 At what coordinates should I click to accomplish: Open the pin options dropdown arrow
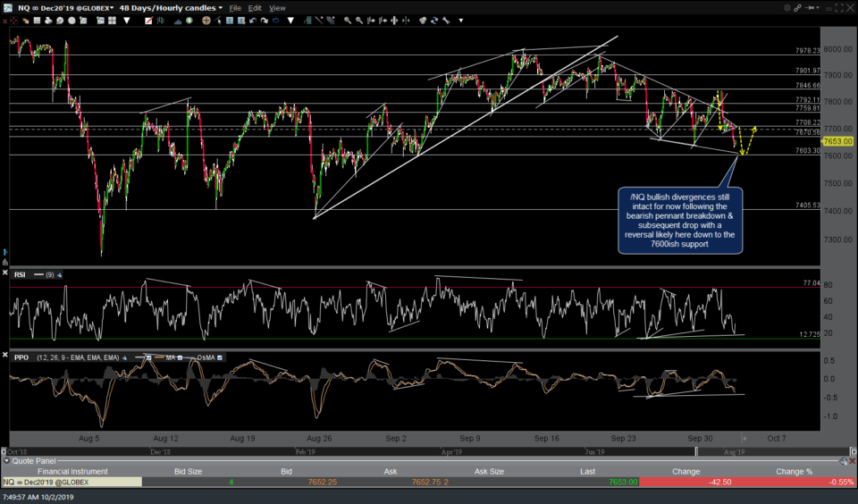(x=818, y=8)
